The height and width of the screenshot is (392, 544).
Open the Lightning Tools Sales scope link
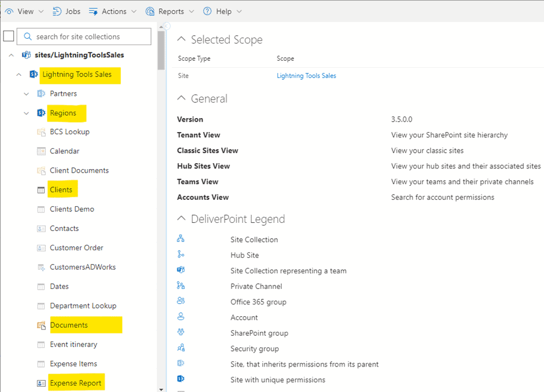(x=306, y=76)
